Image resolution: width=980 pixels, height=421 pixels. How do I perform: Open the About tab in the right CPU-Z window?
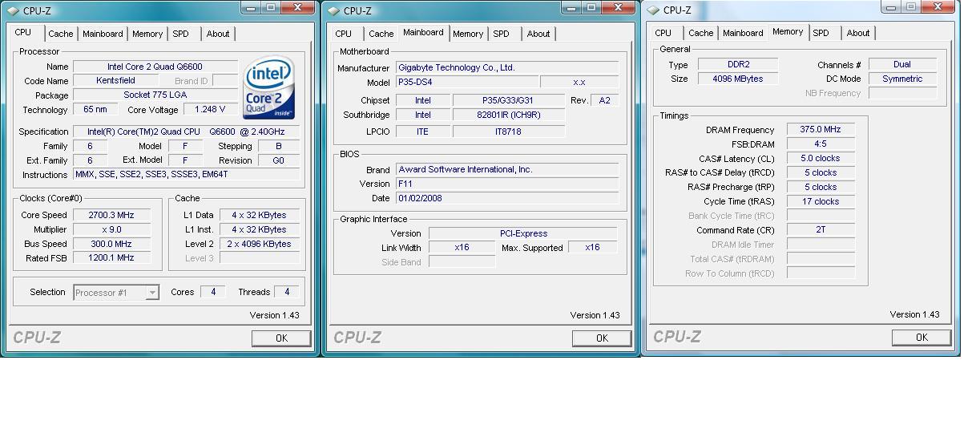click(858, 33)
